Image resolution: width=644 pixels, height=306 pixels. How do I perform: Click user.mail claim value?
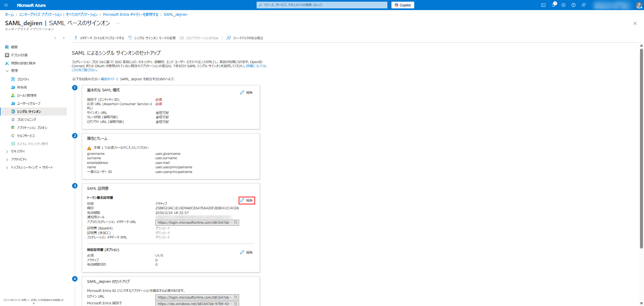pyautogui.click(x=162, y=163)
